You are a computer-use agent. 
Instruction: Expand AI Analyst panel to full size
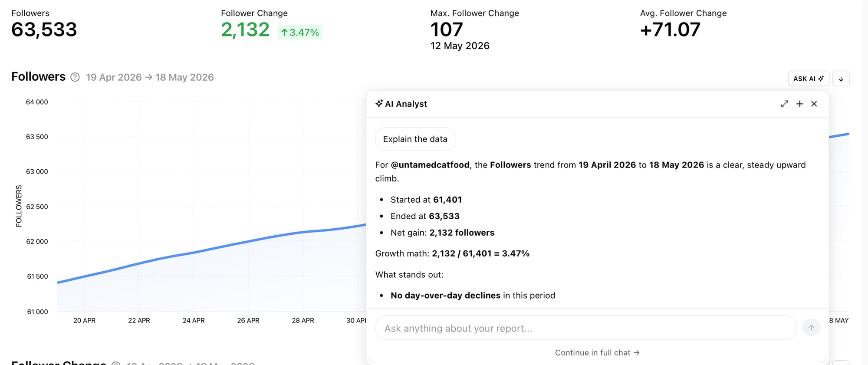coord(784,104)
